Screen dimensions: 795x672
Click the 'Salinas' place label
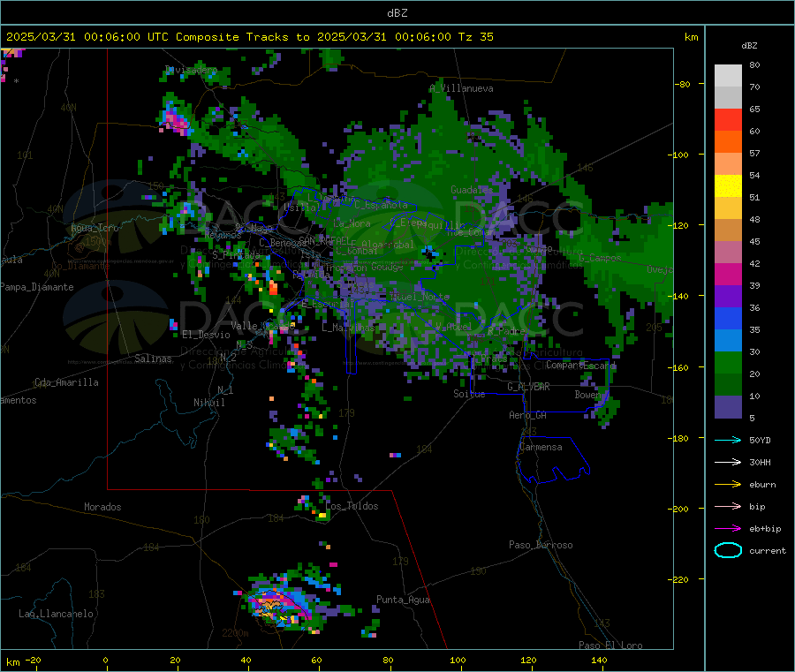pyautogui.click(x=153, y=359)
